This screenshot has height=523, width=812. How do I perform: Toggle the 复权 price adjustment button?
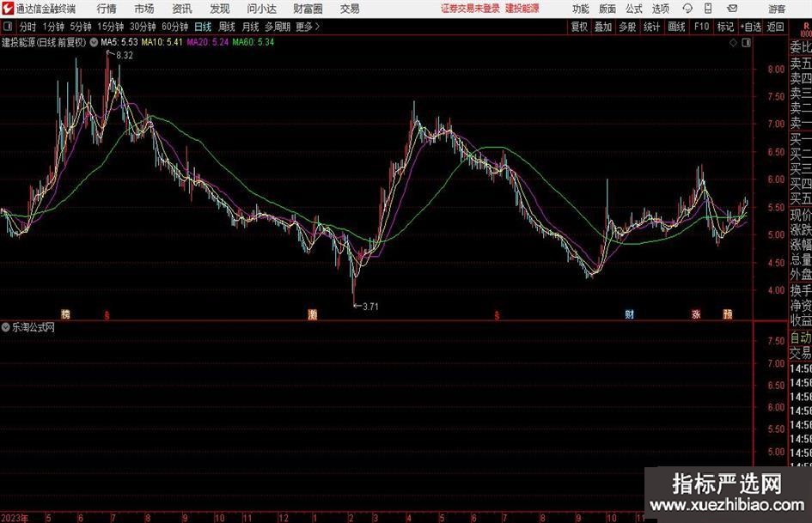pos(579,27)
